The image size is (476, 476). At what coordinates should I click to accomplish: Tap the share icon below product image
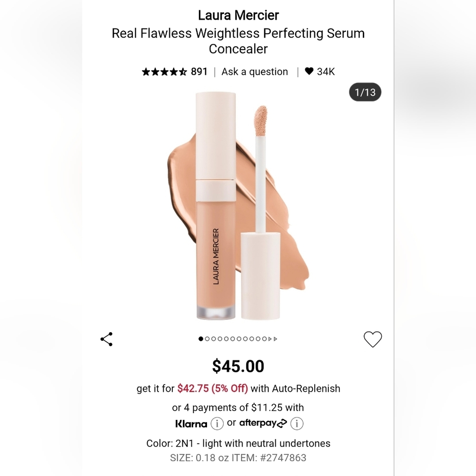(107, 339)
